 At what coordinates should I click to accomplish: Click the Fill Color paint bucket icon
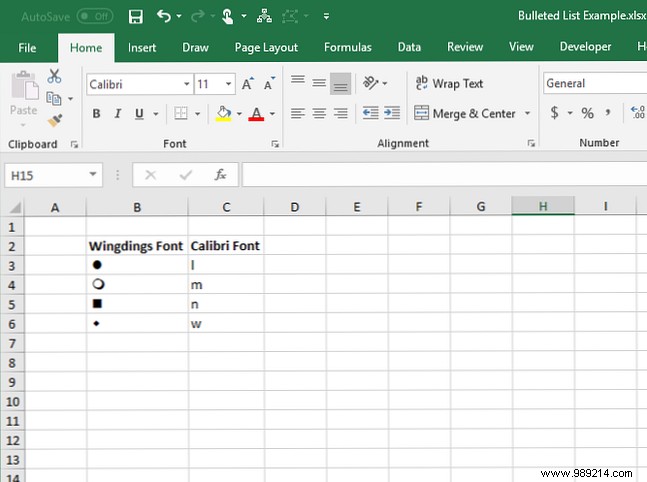tap(223, 113)
